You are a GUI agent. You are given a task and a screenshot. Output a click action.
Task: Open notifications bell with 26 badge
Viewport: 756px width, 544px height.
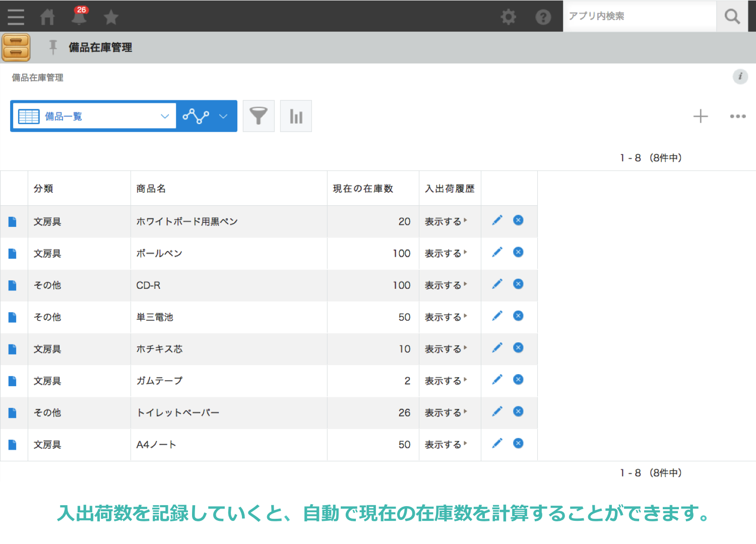(79, 16)
